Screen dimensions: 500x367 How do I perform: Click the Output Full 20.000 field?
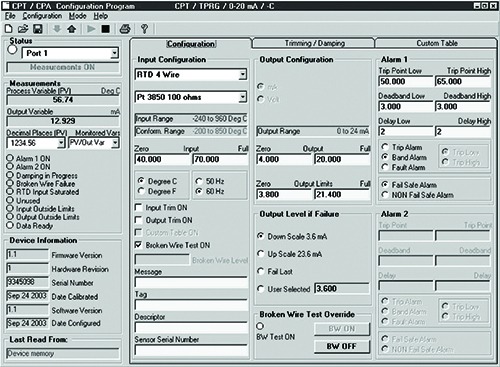tap(342, 159)
